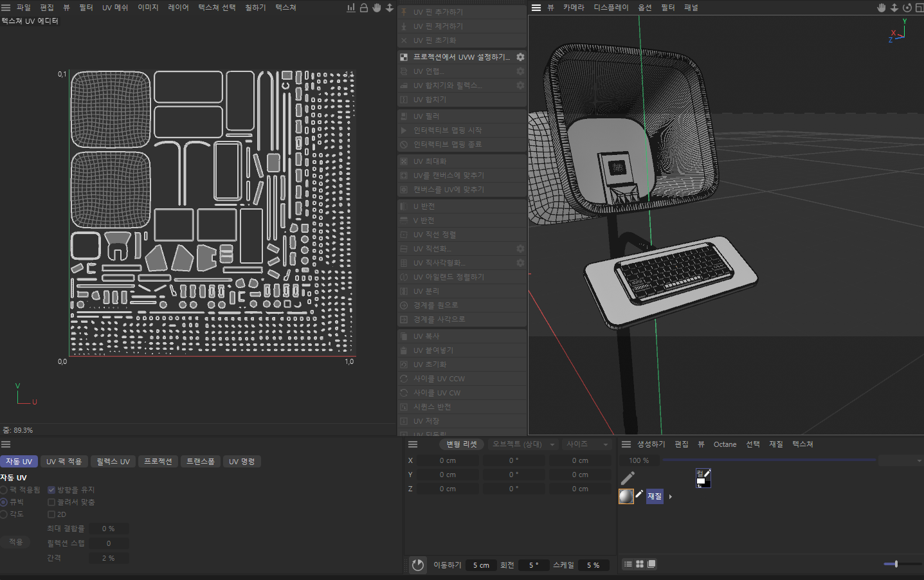Click the gear icon next to UV 직사각형화

[520, 263]
